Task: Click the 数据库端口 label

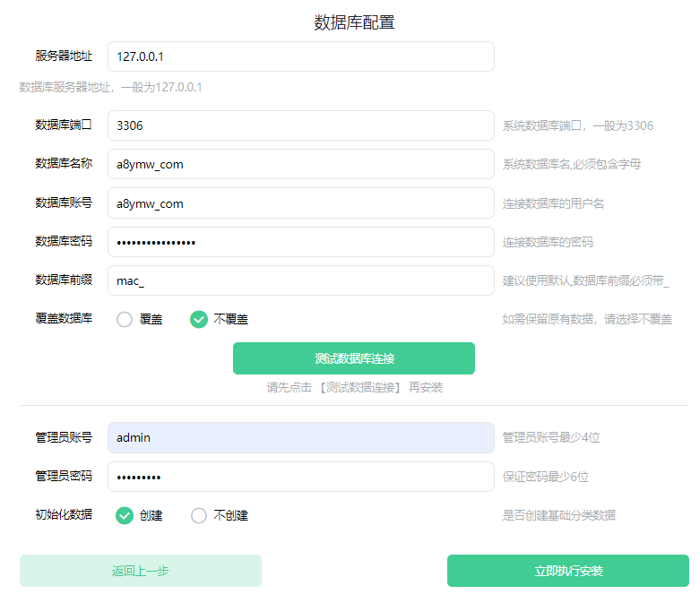Action: coord(64,125)
